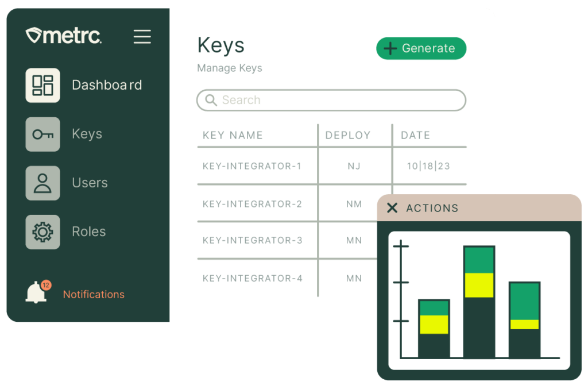Open the Keys menu label
The image size is (588, 389).
click(x=87, y=134)
